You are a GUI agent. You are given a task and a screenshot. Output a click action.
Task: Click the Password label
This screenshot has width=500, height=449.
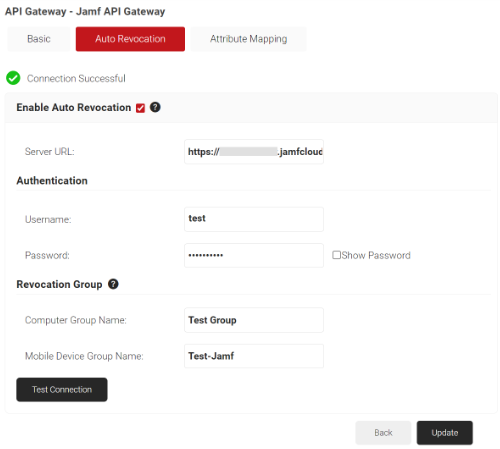47,255
